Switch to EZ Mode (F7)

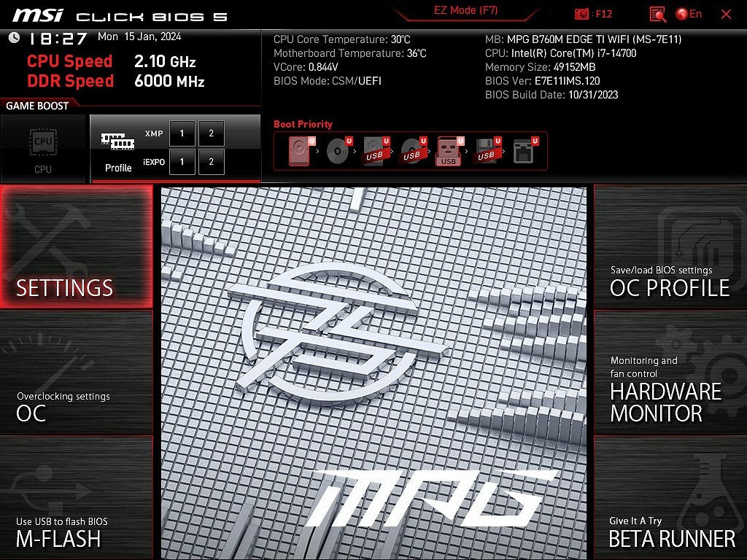pyautogui.click(x=465, y=10)
